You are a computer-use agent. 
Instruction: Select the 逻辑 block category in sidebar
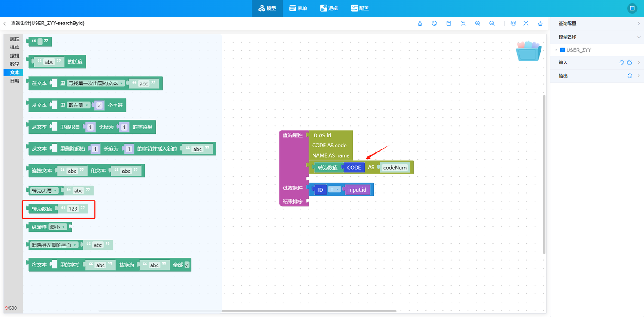pyautogui.click(x=15, y=56)
